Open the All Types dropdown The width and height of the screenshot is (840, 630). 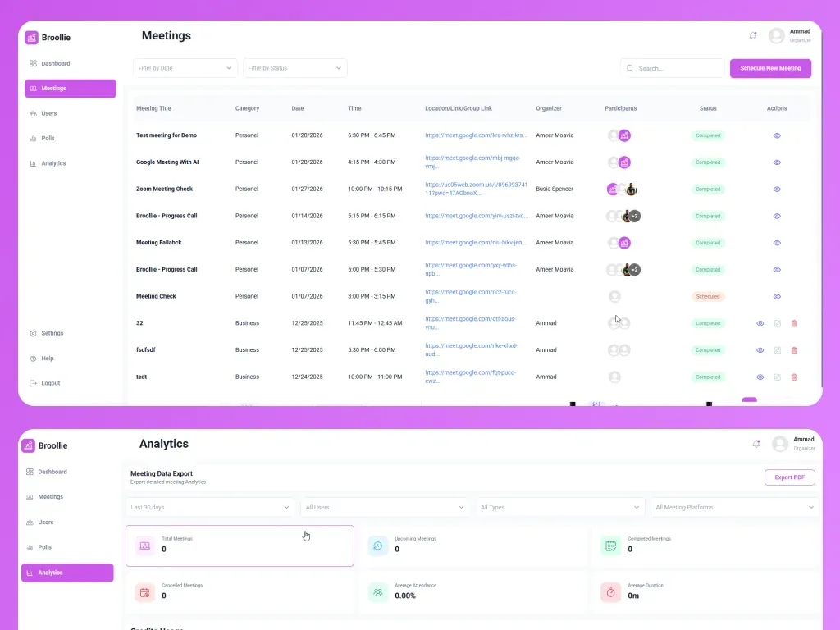tap(559, 507)
